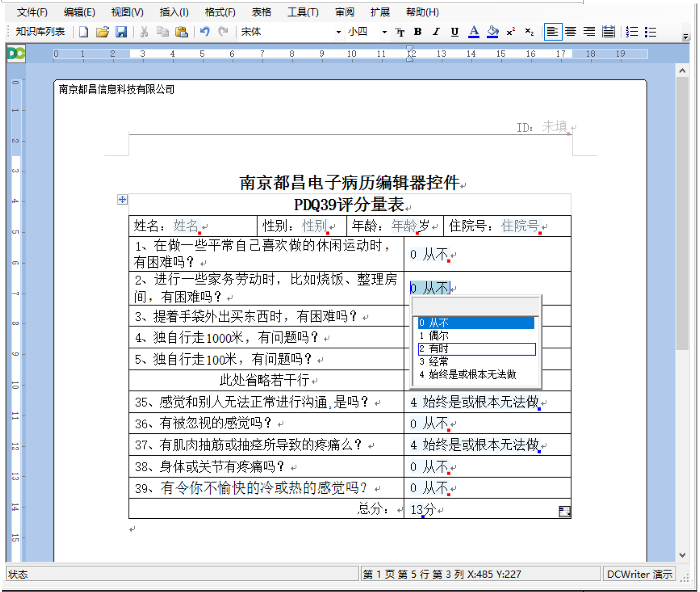
Task: Toggle superscript formatting
Action: (x=511, y=32)
